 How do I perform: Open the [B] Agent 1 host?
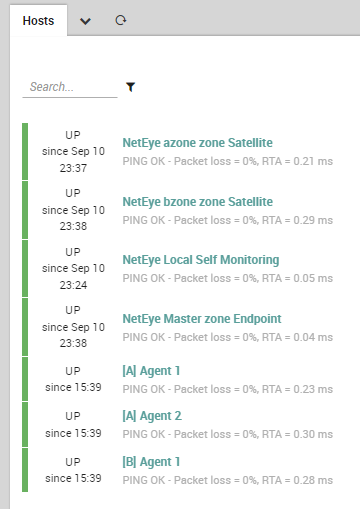click(151, 462)
